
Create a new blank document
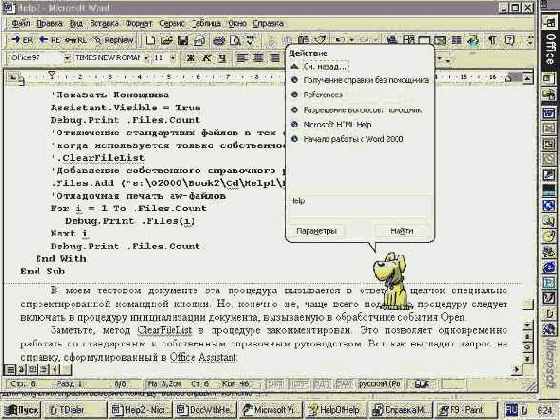point(150,40)
